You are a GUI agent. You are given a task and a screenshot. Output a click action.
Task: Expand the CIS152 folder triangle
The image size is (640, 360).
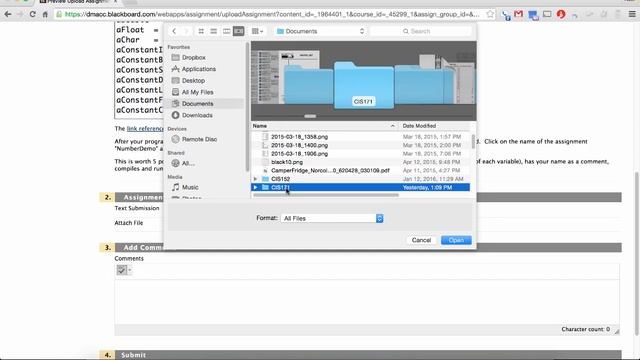[256, 179]
